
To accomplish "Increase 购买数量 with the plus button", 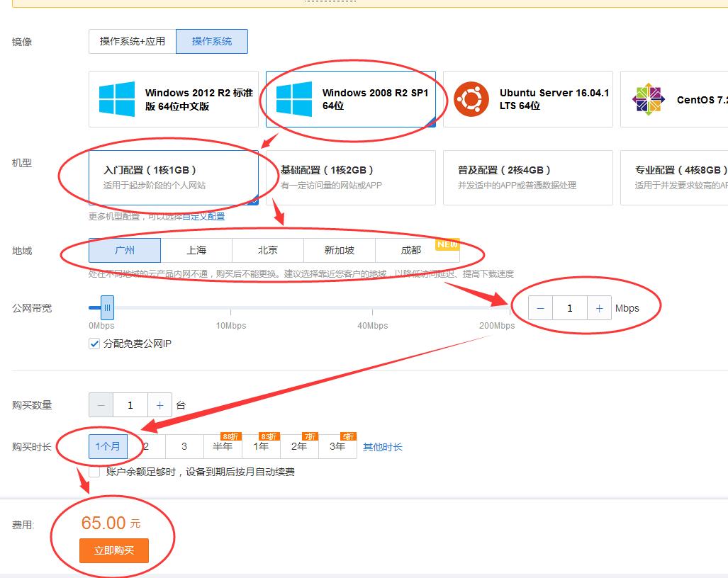I will click(159, 405).
